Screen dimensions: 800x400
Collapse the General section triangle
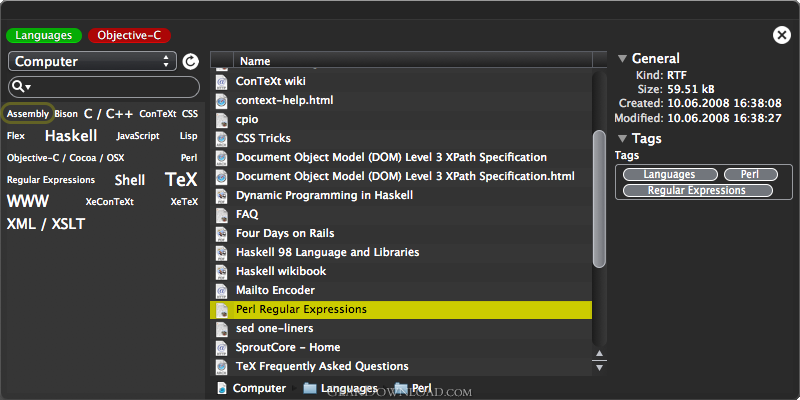tap(622, 59)
